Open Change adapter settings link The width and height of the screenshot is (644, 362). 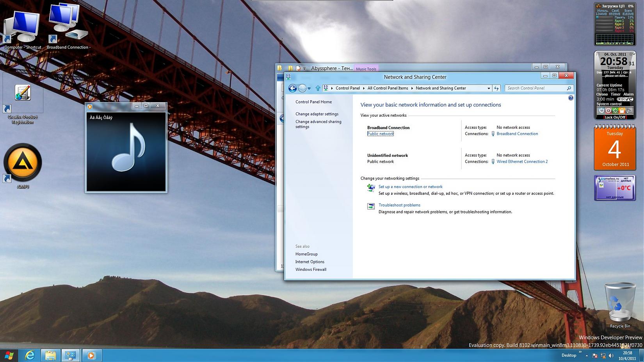point(317,114)
